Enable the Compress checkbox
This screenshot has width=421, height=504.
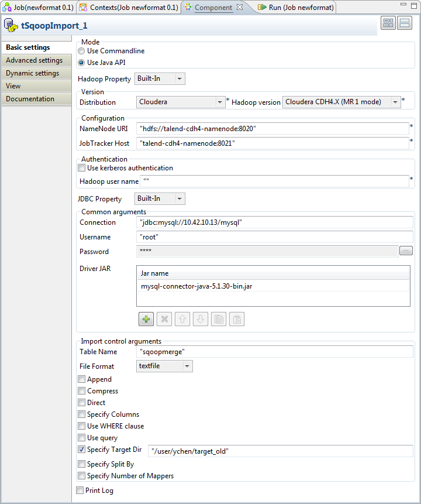point(82,391)
